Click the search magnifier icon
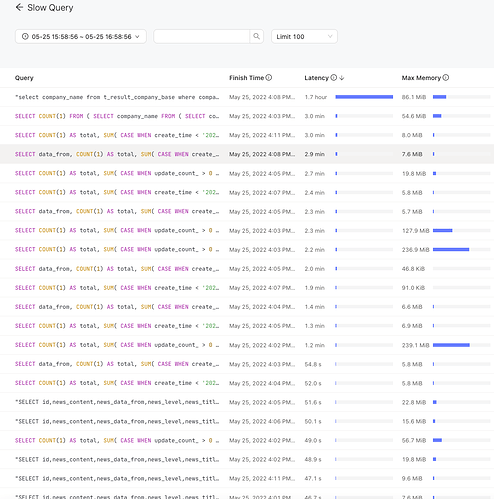Viewport: 494px width, 499px height. pos(256,36)
